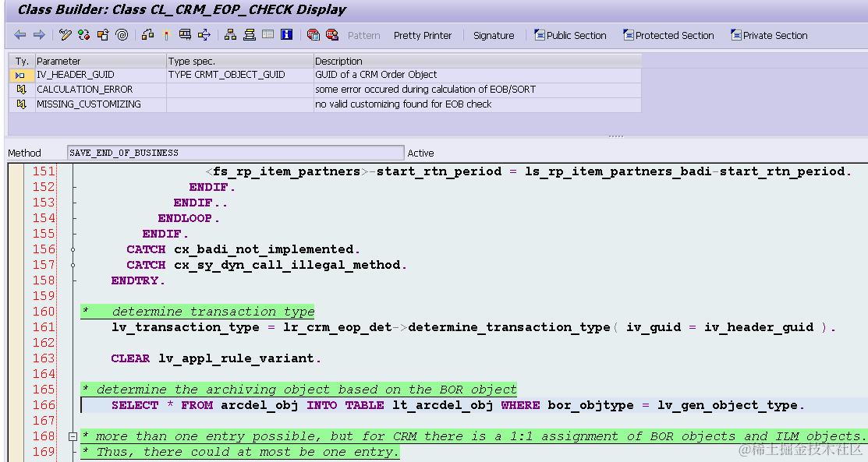The width and height of the screenshot is (868, 462).
Task: Click the Parameter column header
Action: click(x=101, y=61)
